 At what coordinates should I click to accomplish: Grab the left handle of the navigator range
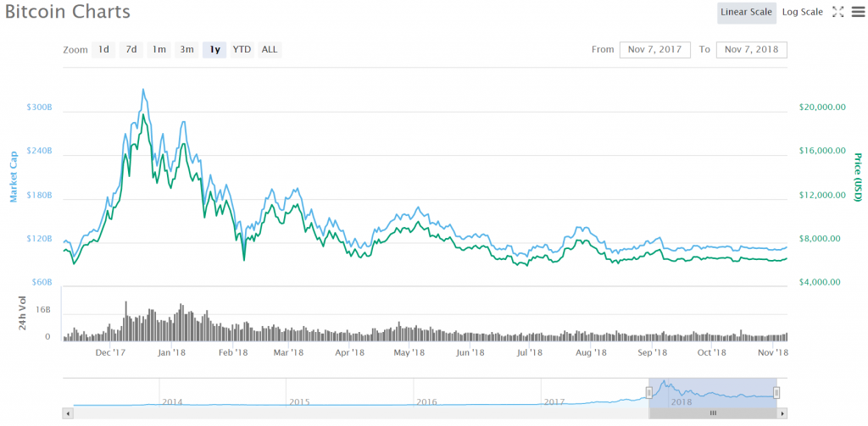(649, 392)
